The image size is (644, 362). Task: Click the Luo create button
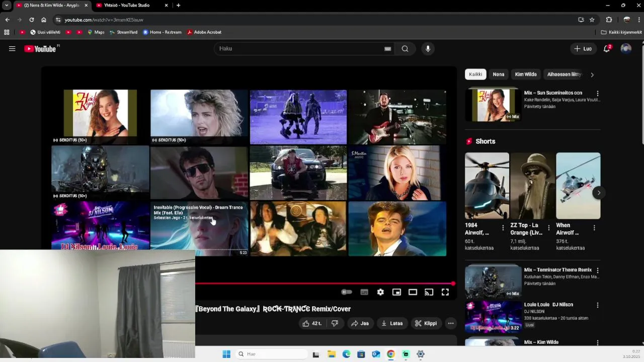point(583,49)
